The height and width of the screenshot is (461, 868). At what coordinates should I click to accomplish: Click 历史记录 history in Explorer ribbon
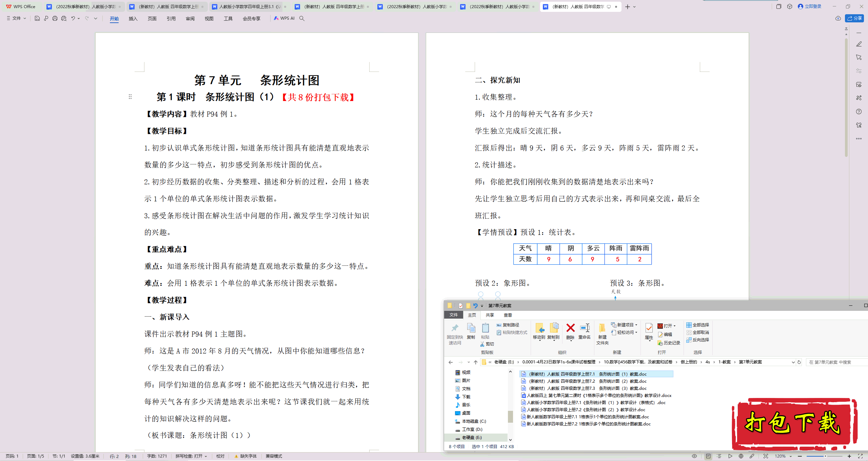click(669, 343)
